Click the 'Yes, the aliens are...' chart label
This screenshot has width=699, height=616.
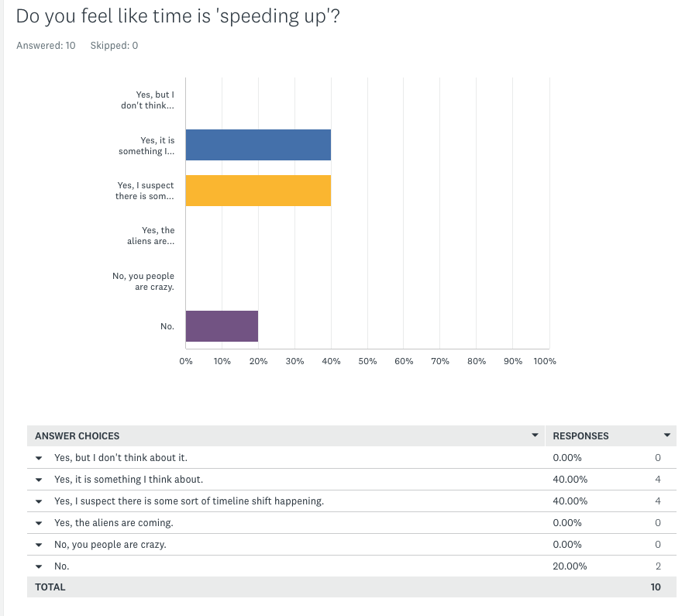pos(150,236)
